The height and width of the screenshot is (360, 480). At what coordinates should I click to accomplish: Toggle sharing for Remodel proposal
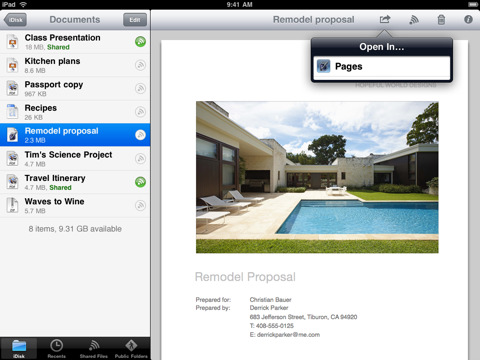(140, 135)
